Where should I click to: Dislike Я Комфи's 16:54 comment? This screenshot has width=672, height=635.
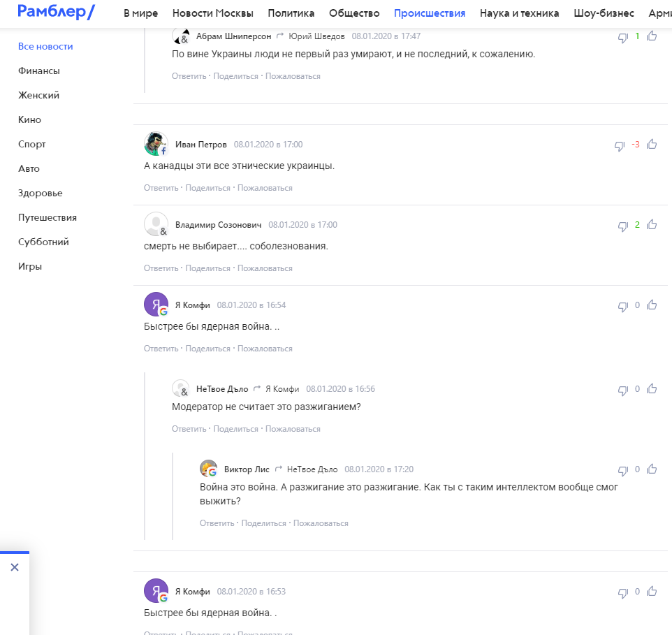pyautogui.click(x=622, y=307)
